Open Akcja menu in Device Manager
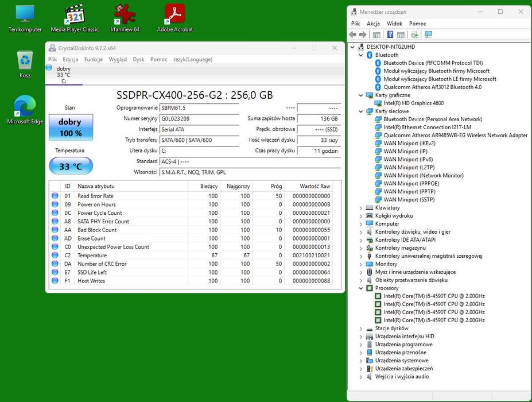 373,24
